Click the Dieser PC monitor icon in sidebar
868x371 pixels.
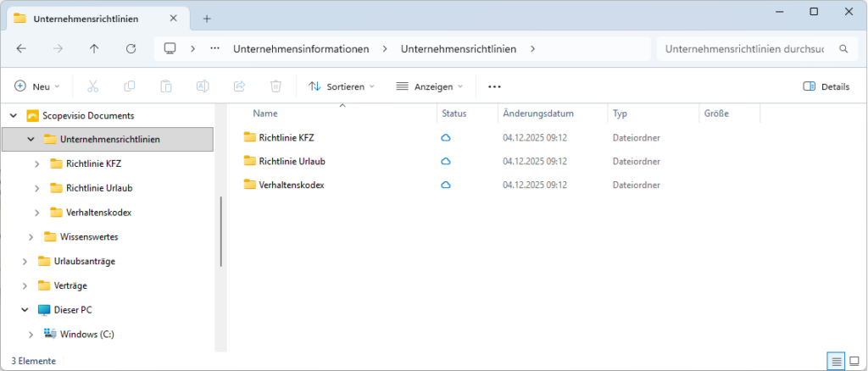(x=44, y=310)
